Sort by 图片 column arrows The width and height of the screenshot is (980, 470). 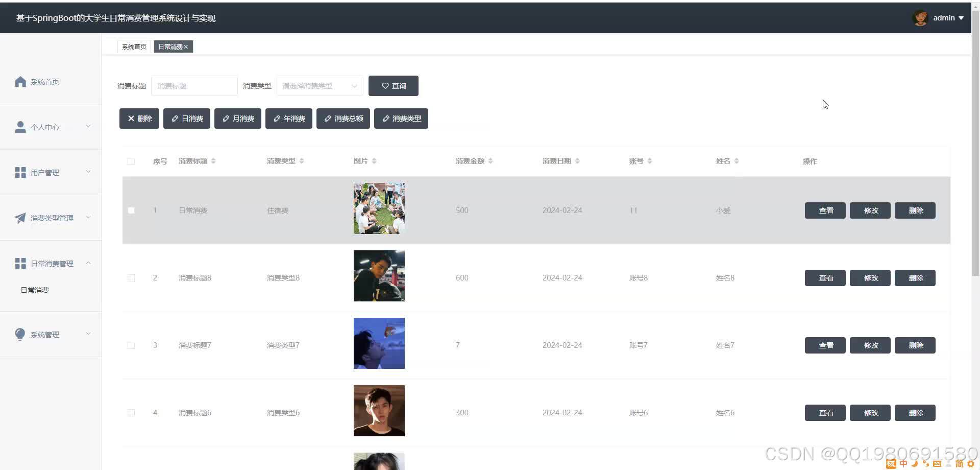(374, 161)
